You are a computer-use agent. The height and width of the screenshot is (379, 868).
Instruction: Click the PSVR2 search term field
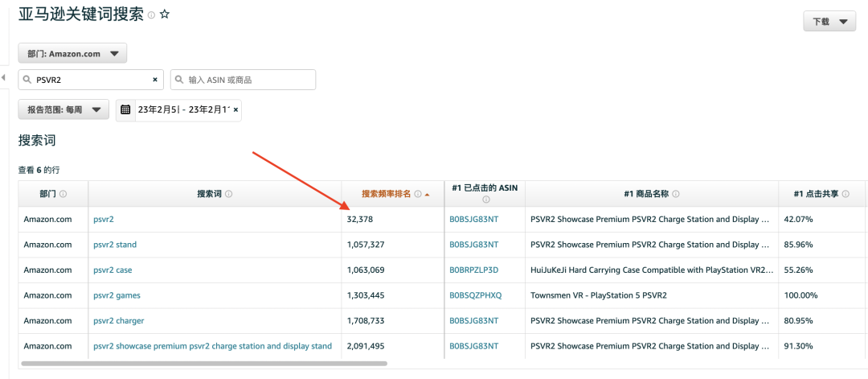click(x=91, y=80)
